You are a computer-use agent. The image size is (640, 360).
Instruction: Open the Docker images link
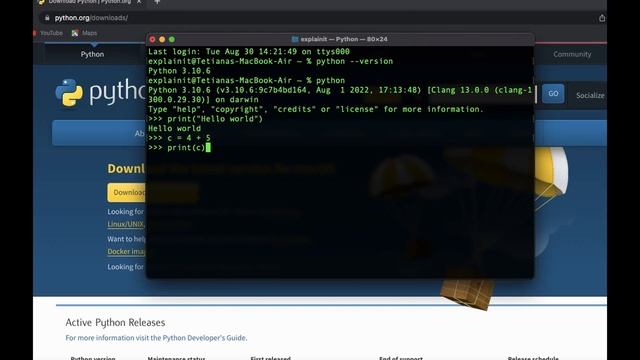pyautogui.click(x=126, y=251)
